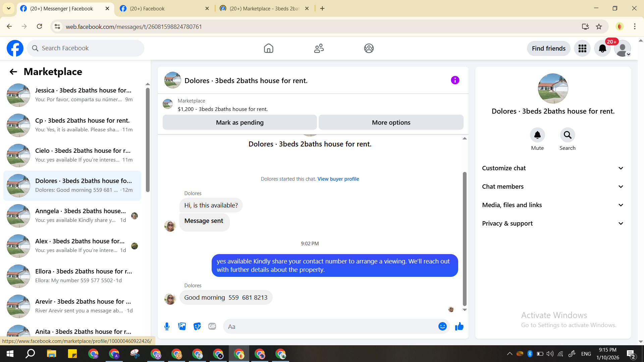Switch to the Marketplace 3beds browser tab
Viewport: 644px width, 362px height.
264,9
